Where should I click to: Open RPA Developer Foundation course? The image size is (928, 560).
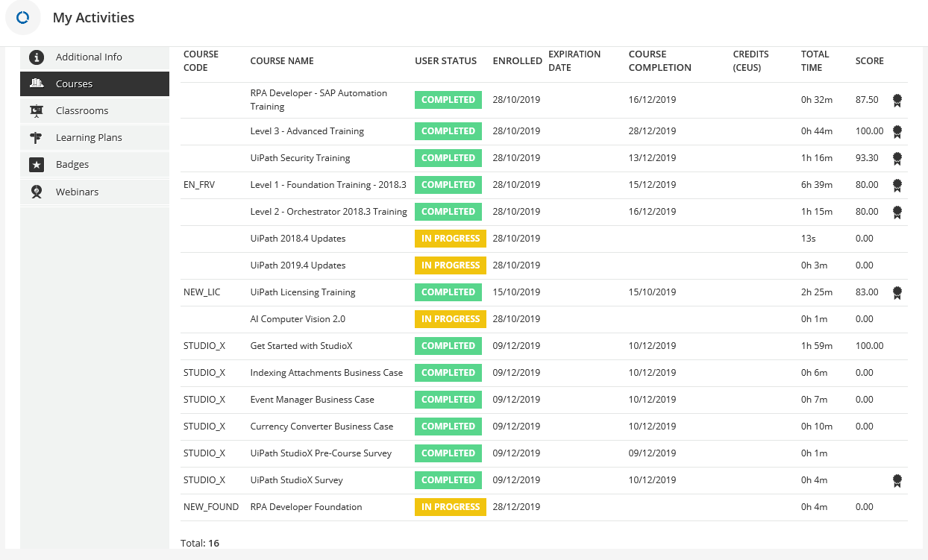(307, 507)
